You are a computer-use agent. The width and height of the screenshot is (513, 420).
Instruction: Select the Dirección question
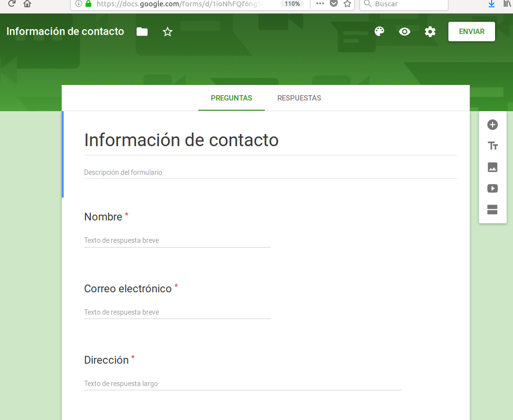coord(106,360)
